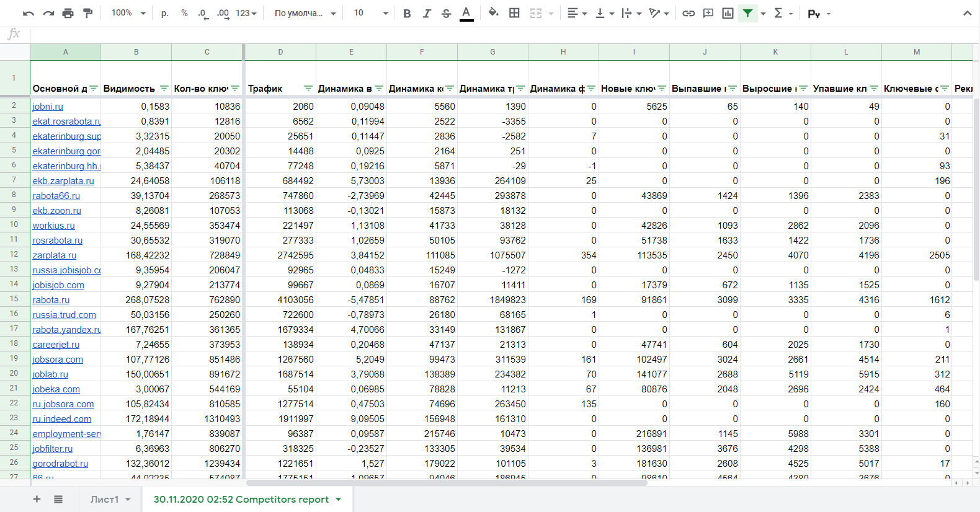The image size is (980, 512).
Task: Add a comment via toolbar icon
Action: [708, 13]
